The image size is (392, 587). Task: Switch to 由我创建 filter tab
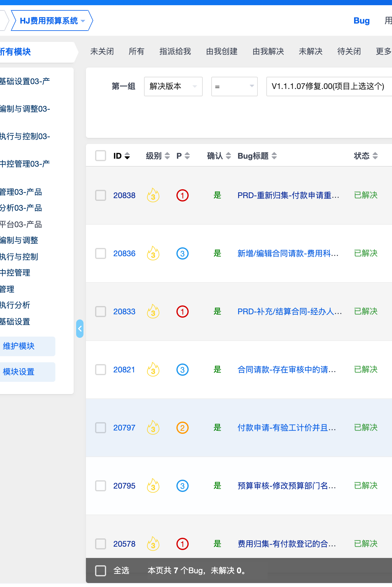222,51
